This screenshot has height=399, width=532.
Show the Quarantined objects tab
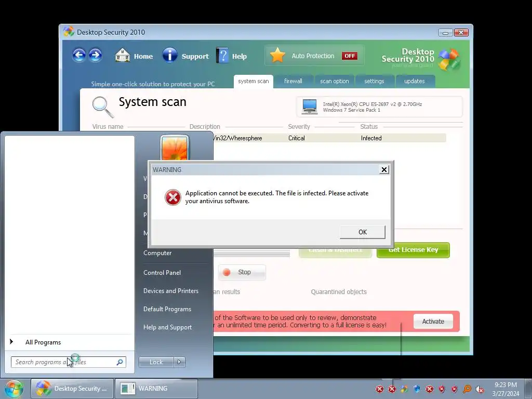tap(339, 292)
